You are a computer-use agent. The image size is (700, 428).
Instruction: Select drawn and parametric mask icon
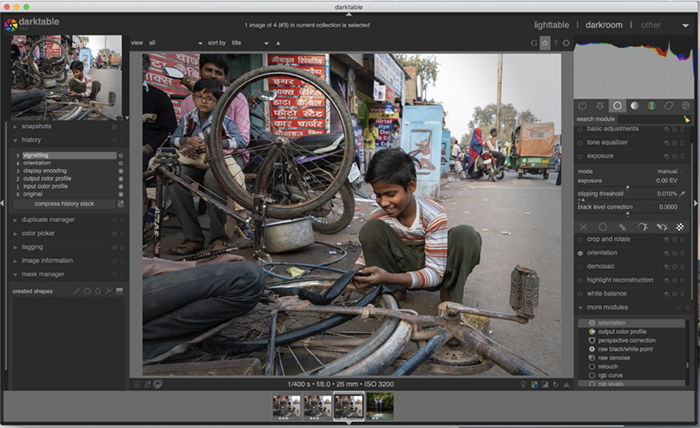[x=662, y=227]
